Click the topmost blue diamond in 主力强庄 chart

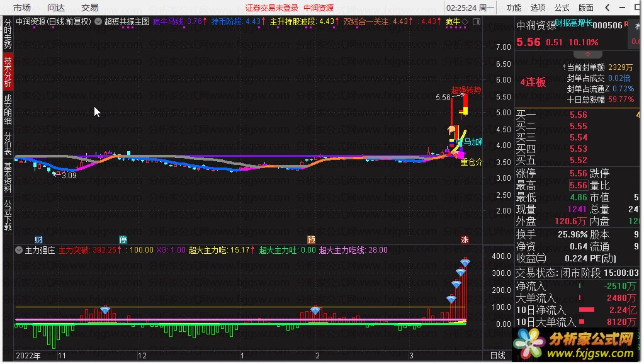coord(465,263)
